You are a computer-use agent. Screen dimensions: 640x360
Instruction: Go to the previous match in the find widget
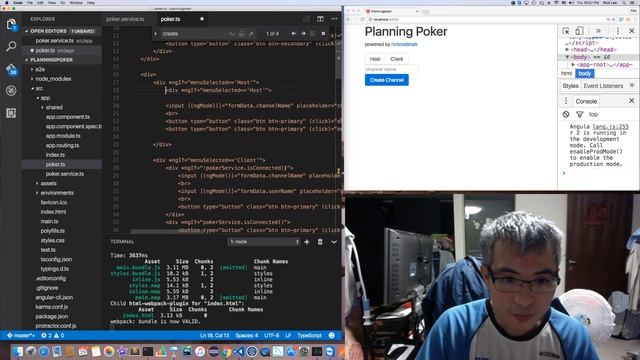click(293, 33)
